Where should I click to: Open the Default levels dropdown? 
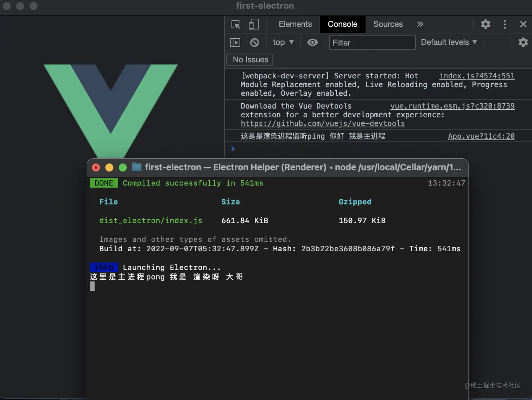tap(449, 42)
